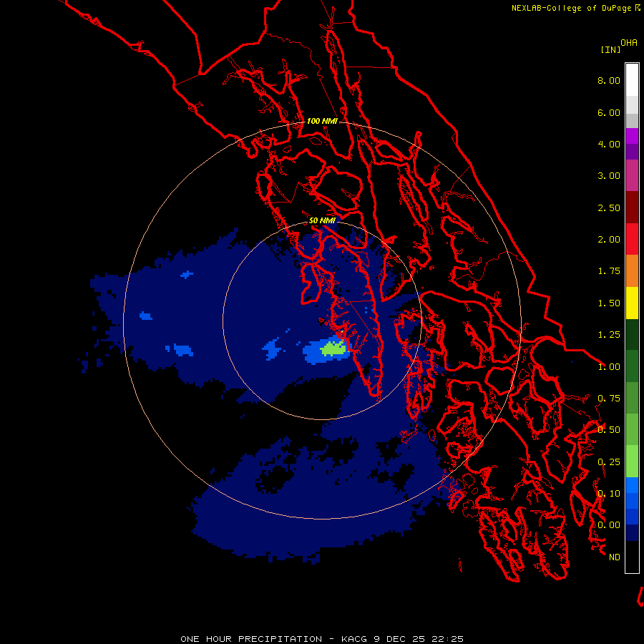Click the 100 NMI range ring label

click(322, 121)
